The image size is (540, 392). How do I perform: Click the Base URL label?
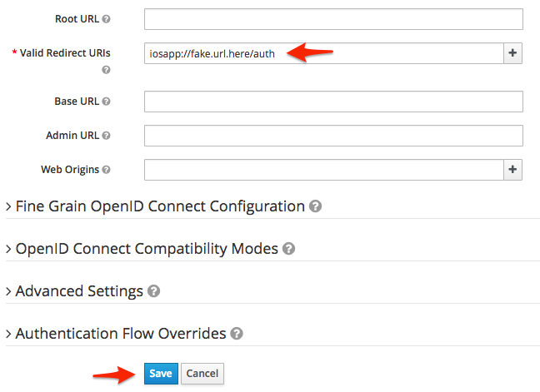click(77, 102)
